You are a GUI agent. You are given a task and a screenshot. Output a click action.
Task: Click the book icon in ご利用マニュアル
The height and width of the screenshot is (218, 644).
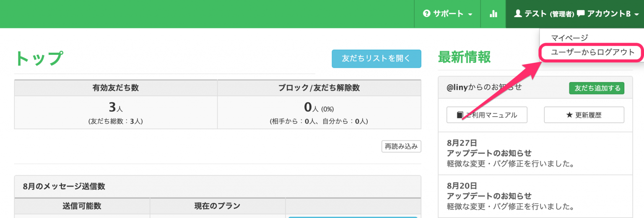point(460,115)
